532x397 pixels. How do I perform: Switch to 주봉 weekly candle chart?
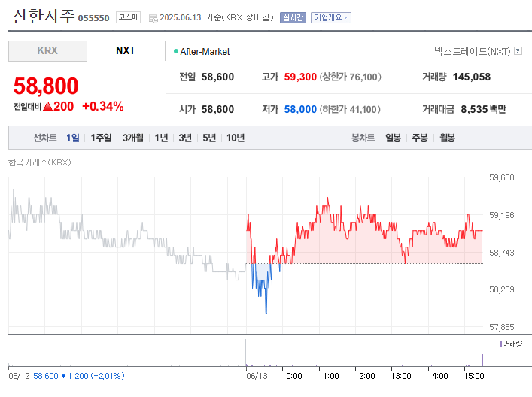point(420,138)
